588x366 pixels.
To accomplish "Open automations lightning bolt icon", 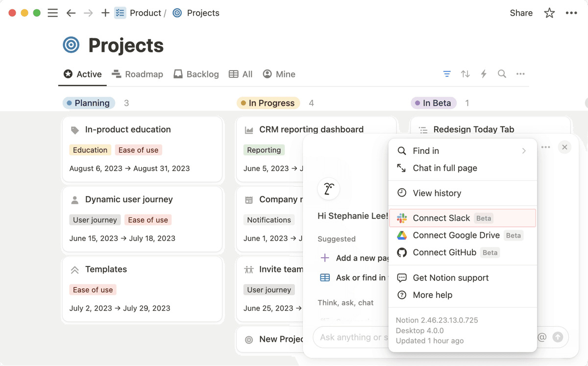I will 484,74.
